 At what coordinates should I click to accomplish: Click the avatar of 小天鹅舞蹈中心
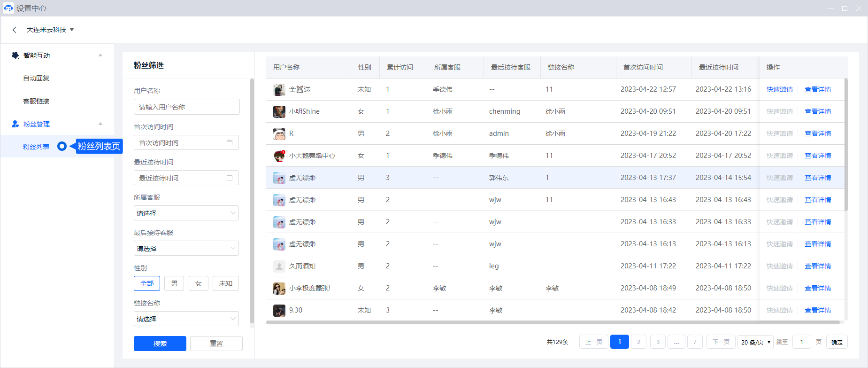click(x=279, y=156)
